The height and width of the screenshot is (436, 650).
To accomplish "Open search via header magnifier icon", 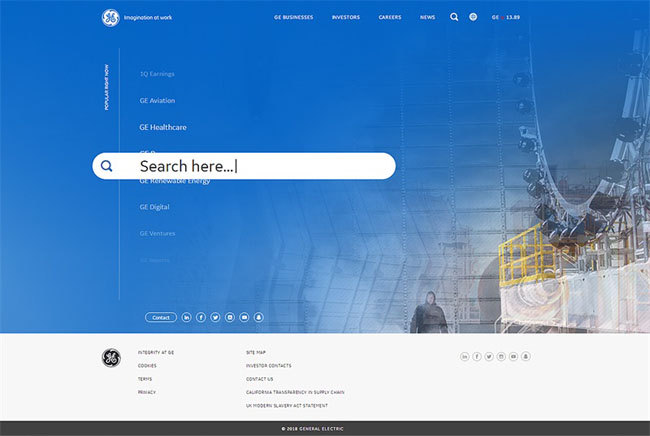I will 454,17.
